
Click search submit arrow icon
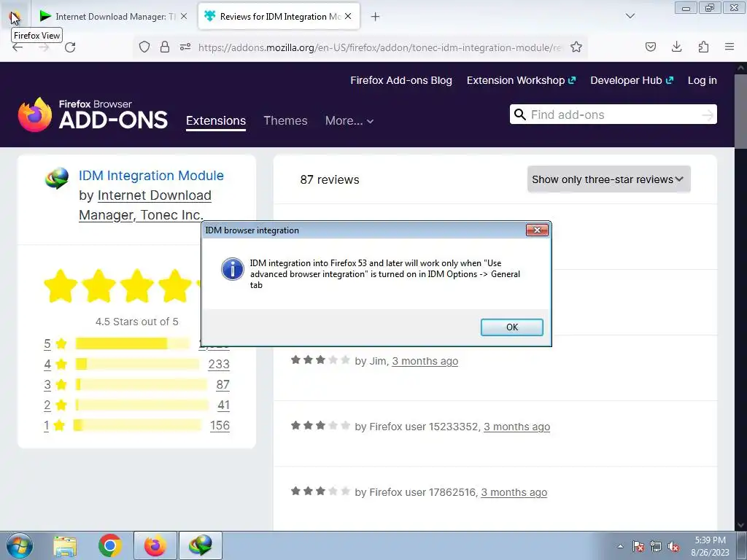[x=708, y=114]
